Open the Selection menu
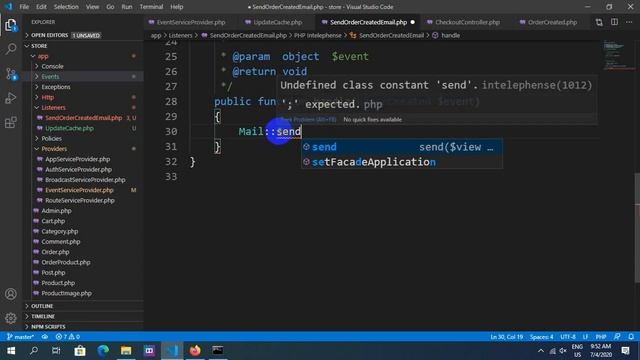The image size is (640, 360). 66,7
